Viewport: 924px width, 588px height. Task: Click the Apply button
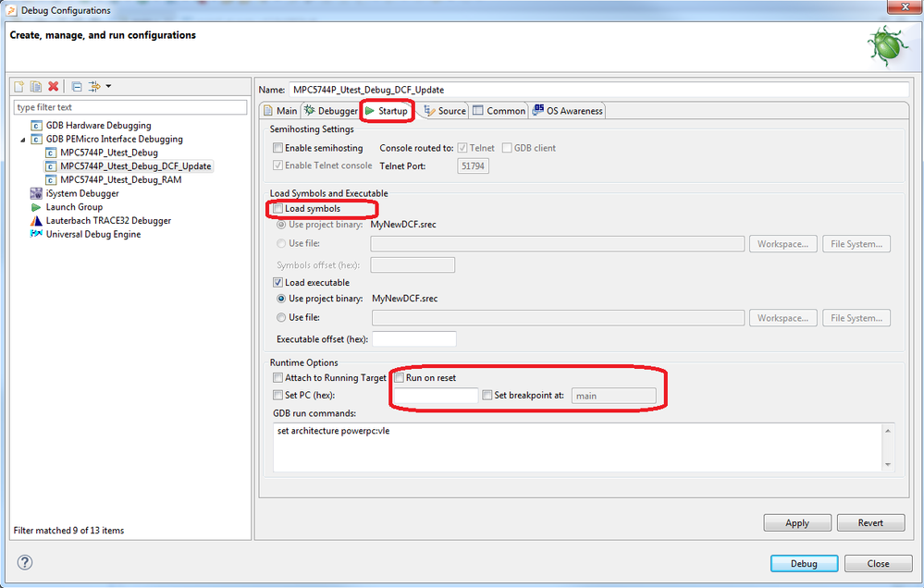pos(797,523)
